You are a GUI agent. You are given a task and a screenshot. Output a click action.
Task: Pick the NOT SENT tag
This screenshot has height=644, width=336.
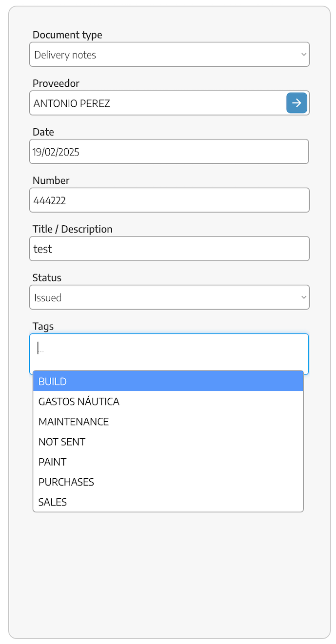click(x=168, y=442)
